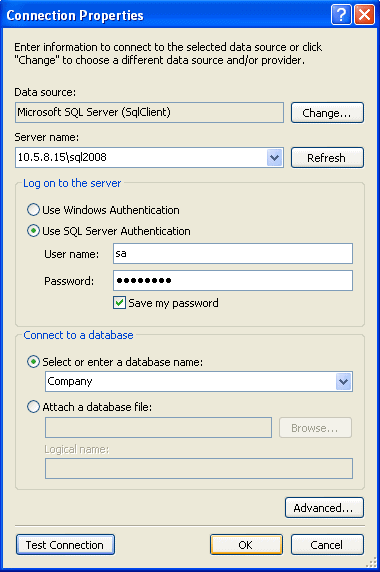This screenshot has height=572, width=380.
Task: Open the Server name dropdown arrow
Action: pos(275,158)
